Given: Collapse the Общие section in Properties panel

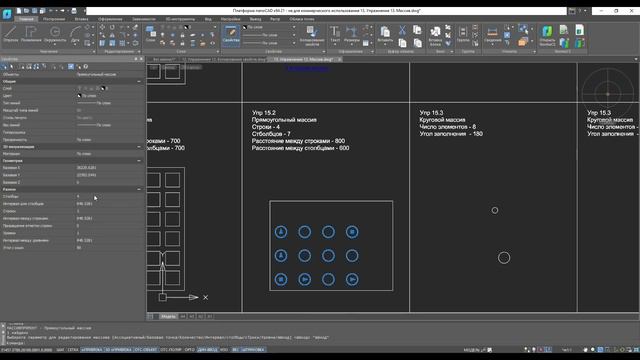Looking at the screenshot, I should pos(139,82).
